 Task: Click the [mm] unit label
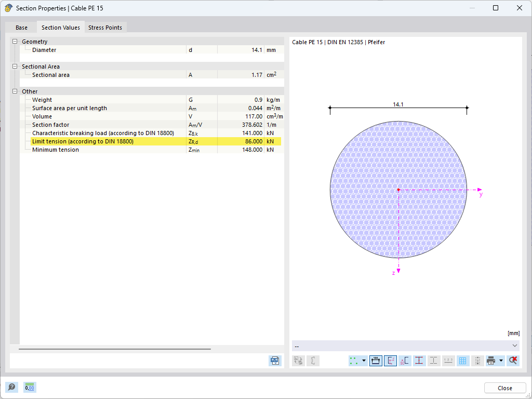513,333
